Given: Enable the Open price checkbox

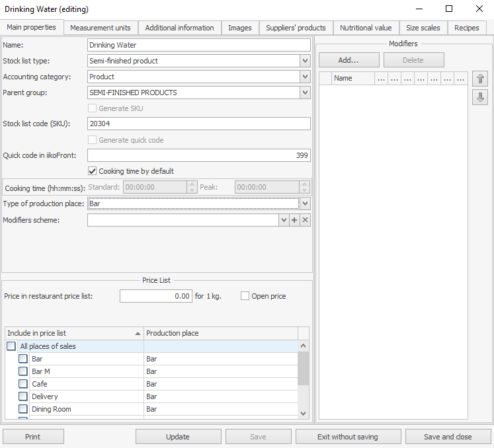Looking at the screenshot, I should tap(245, 296).
